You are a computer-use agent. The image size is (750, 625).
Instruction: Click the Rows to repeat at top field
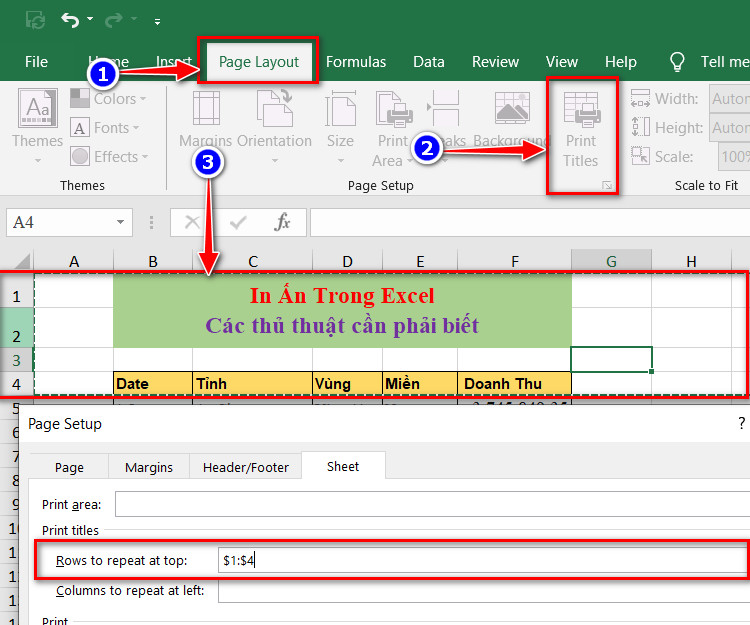(484, 560)
